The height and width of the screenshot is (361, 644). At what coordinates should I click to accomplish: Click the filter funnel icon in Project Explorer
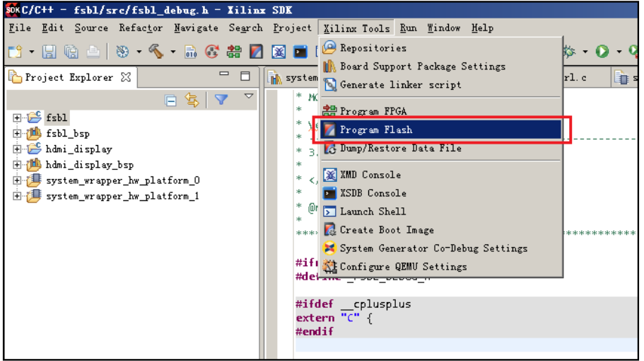[221, 100]
